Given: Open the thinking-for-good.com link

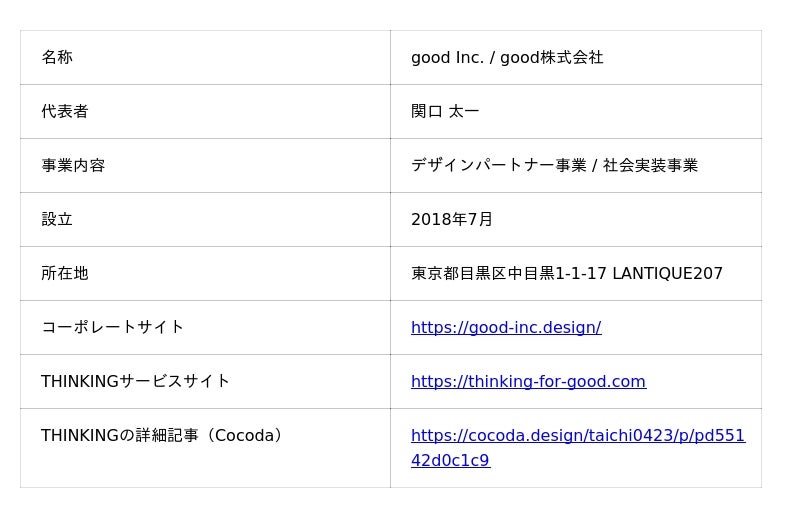Looking at the screenshot, I should coord(528,382).
